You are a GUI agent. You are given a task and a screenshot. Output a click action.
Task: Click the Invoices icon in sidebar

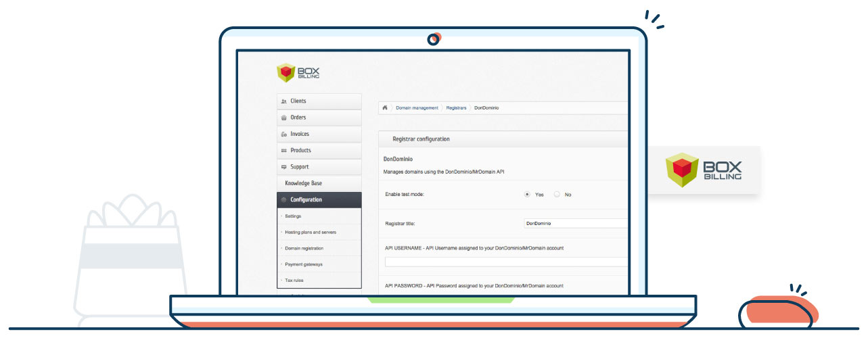point(283,135)
